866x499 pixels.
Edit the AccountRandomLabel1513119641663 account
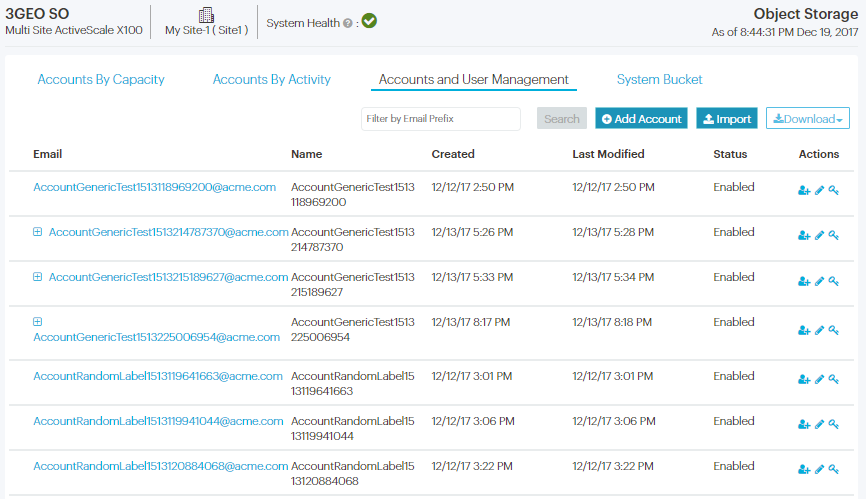[820, 380]
